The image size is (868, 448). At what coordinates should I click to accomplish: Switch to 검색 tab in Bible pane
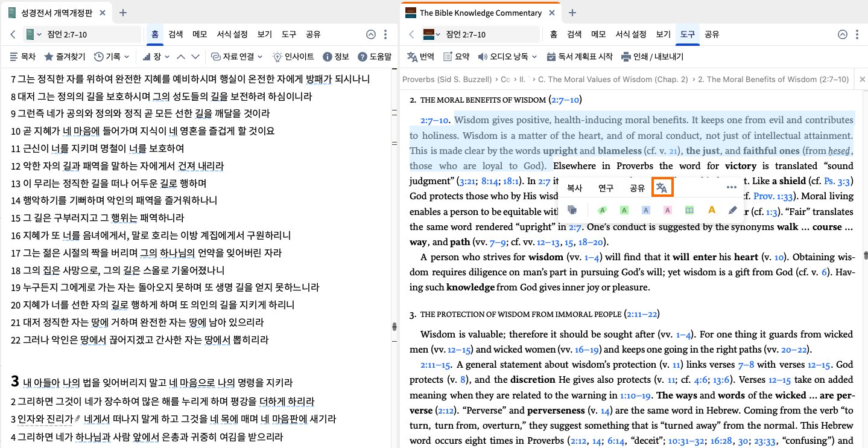[176, 34]
